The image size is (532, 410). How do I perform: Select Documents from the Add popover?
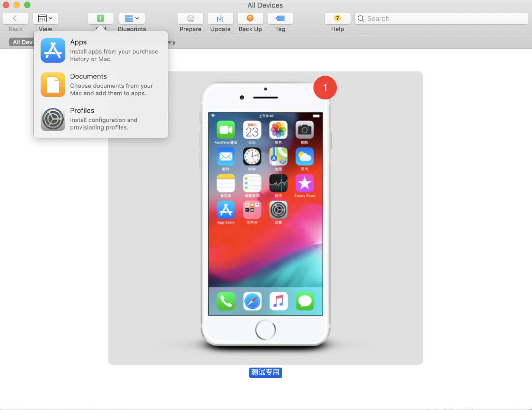101,84
